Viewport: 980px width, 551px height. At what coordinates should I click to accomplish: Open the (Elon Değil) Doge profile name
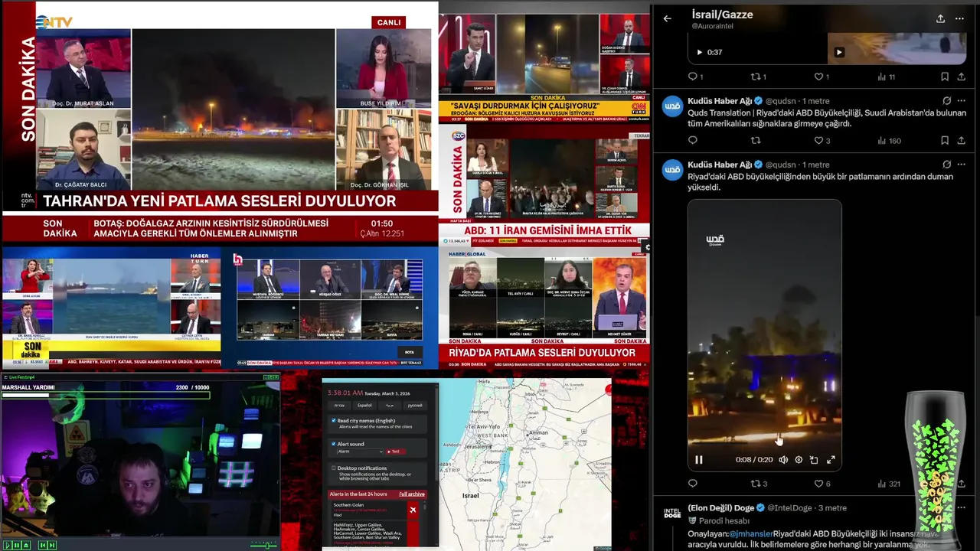pyautogui.click(x=720, y=507)
